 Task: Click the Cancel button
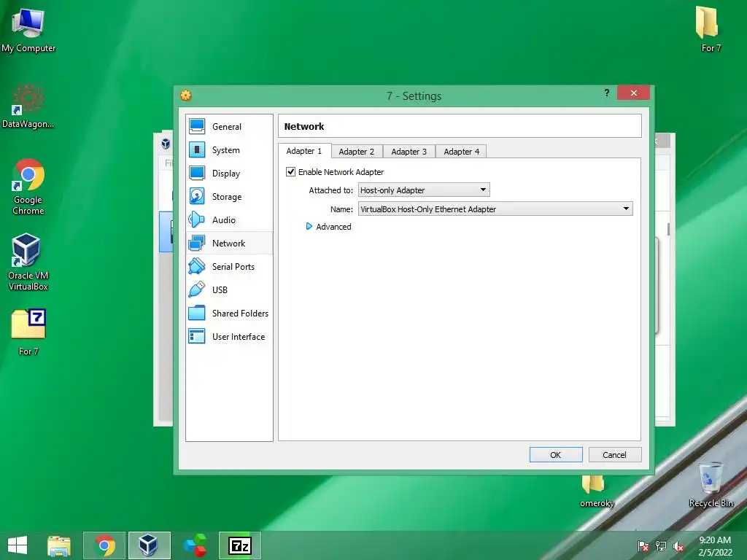(614, 455)
